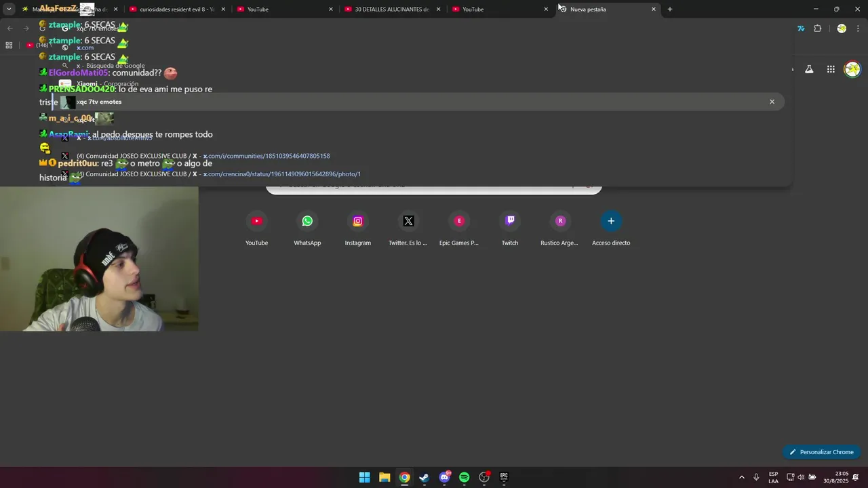The image size is (868, 488).
Task: Open the Google account avatar on page
Action: point(852,69)
